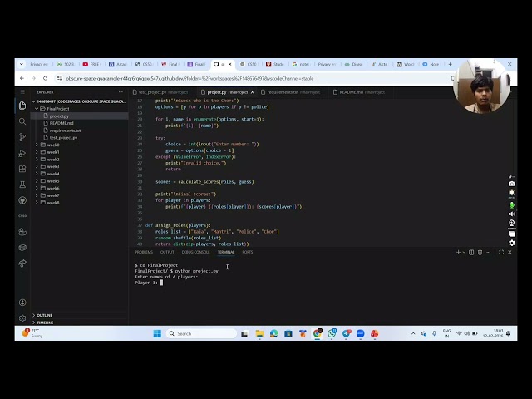Open requirements.txt in the Explorer tree
Image resolution: width=532 pixels, height=399 pixels.
[x=65, y=131]
